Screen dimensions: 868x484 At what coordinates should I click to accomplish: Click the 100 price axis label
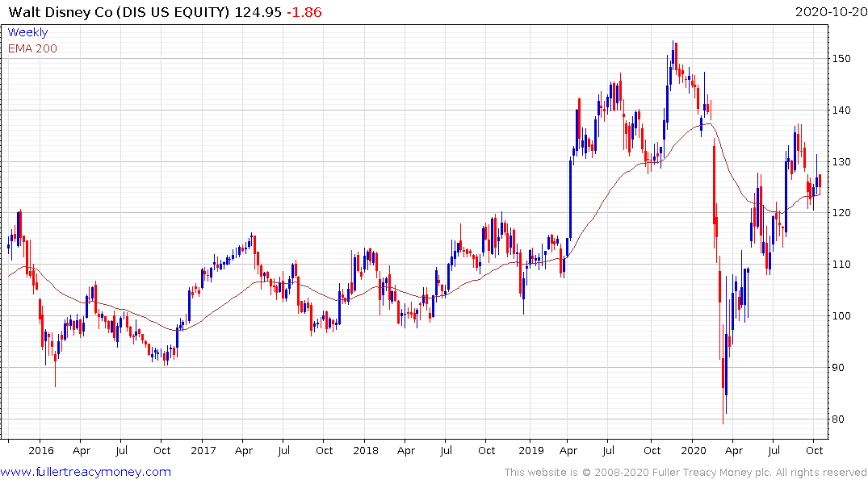pyautogui.click(x=841, y=316)
